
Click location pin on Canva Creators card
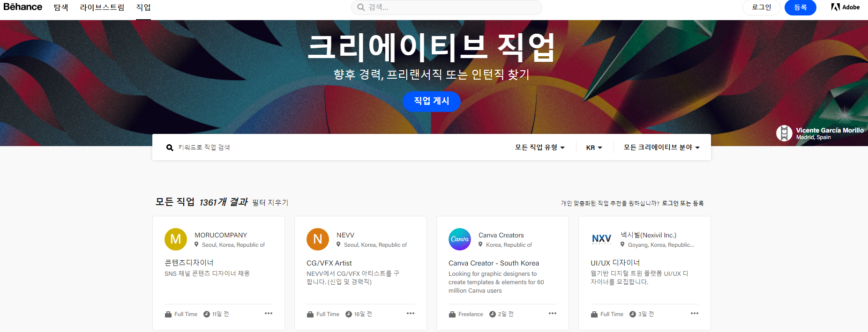[480, 244]
